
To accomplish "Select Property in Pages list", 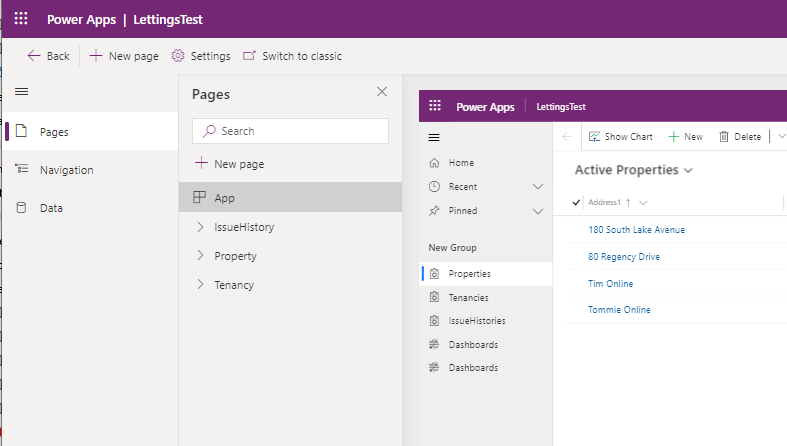I will pyautogui.click(x=235, y=256).
